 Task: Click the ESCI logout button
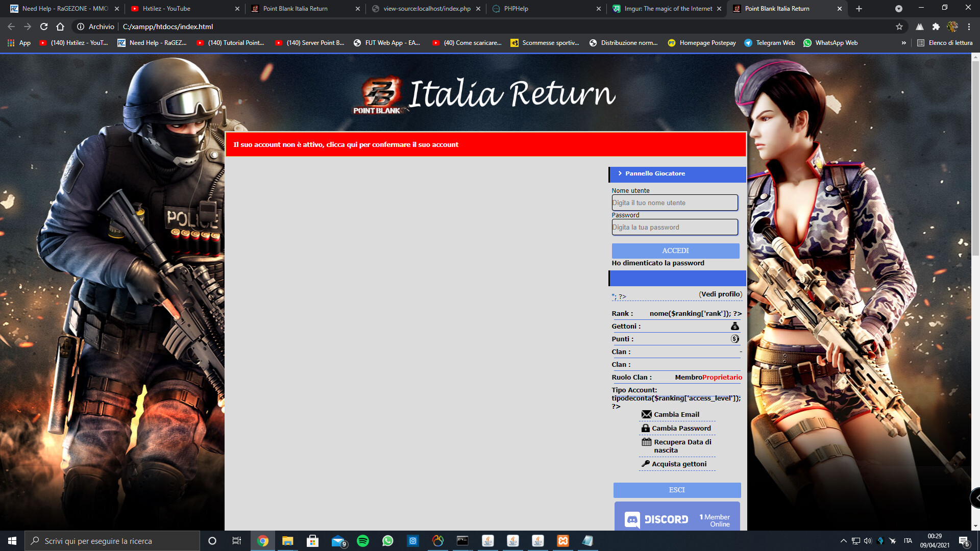click(677, 490)
